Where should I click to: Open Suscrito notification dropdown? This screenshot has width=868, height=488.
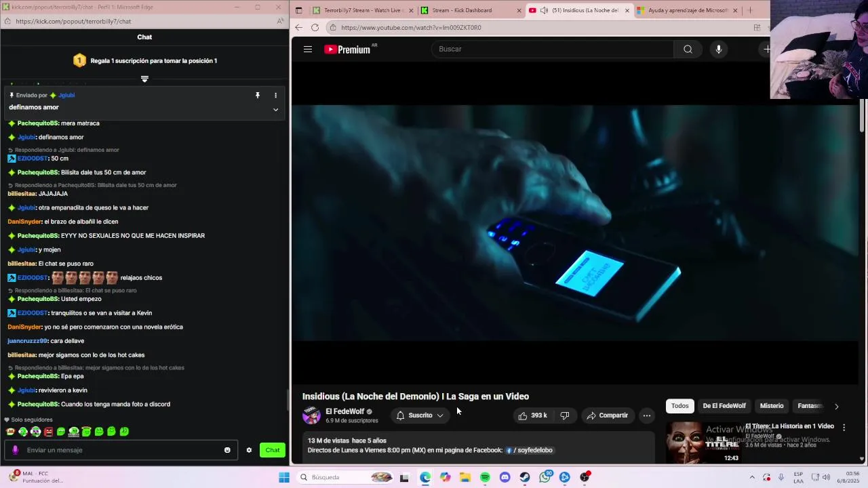click(420, 415)
